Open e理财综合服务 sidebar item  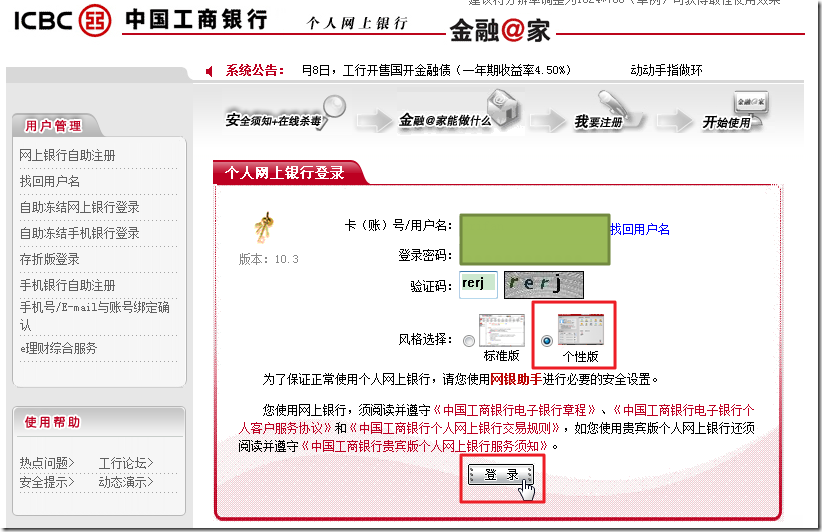tap(59, 349)
